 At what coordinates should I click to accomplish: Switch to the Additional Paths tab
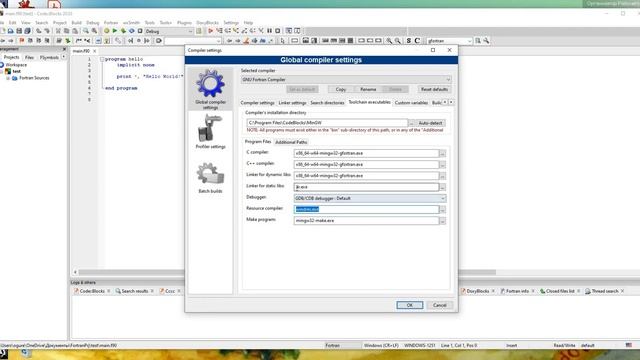[291, 142]
